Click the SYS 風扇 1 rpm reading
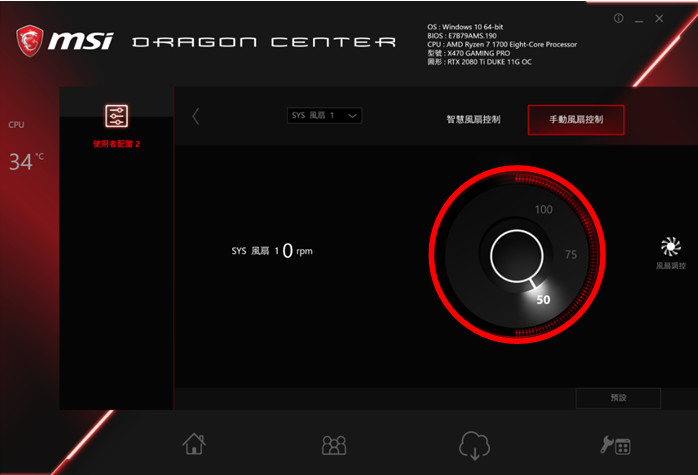698x475 pixels. tap(272, 251)
